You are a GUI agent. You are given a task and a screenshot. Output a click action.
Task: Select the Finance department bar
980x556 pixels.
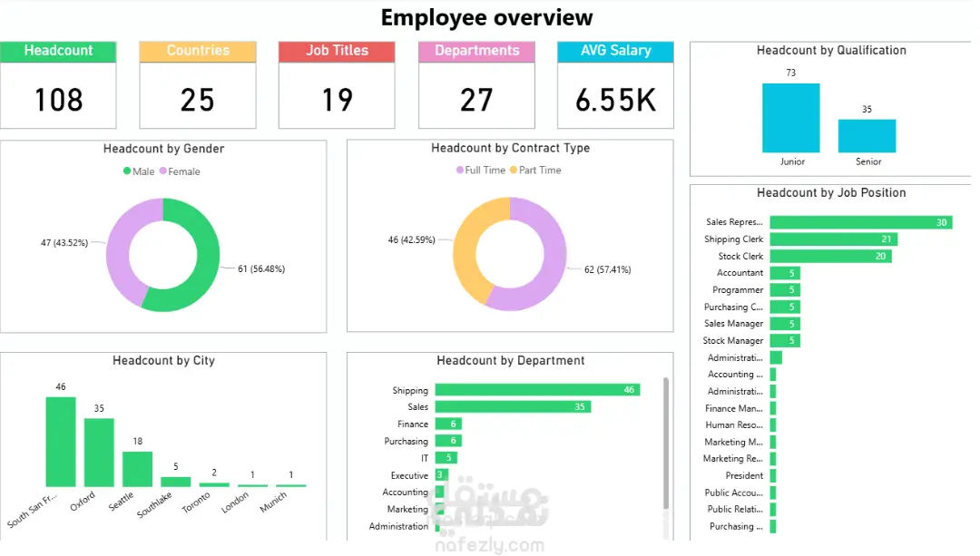coord(449,424)
